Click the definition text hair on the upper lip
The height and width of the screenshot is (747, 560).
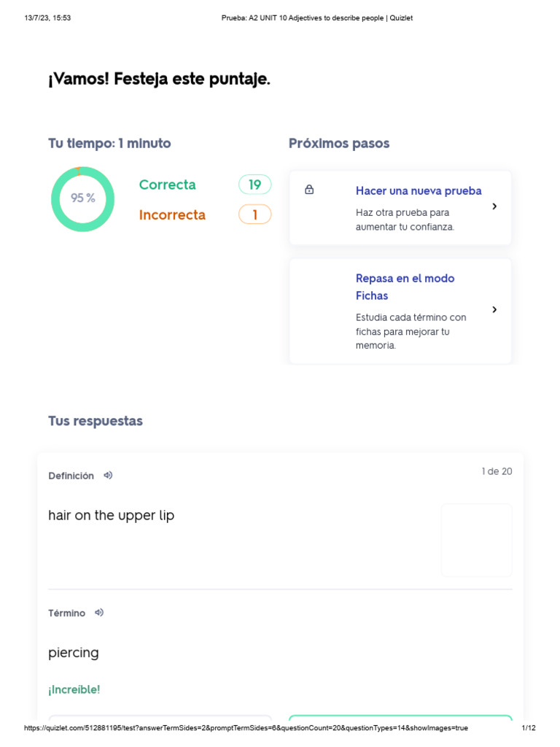pyautogui.click(x=112, y=515)
